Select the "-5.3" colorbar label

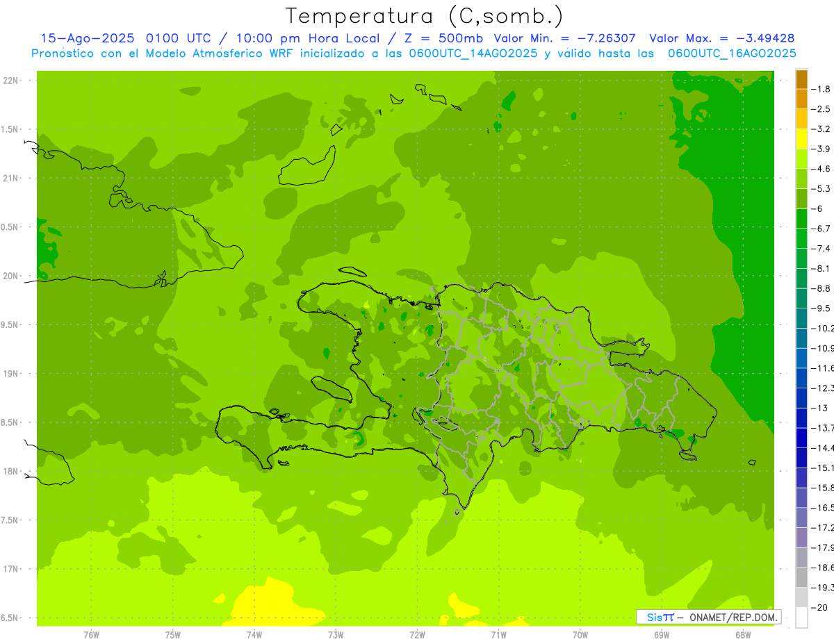(x=821, y=188)
